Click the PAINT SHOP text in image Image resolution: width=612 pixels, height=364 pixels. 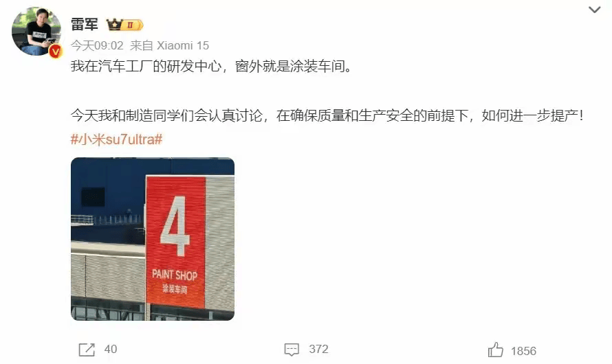(175, 275)
